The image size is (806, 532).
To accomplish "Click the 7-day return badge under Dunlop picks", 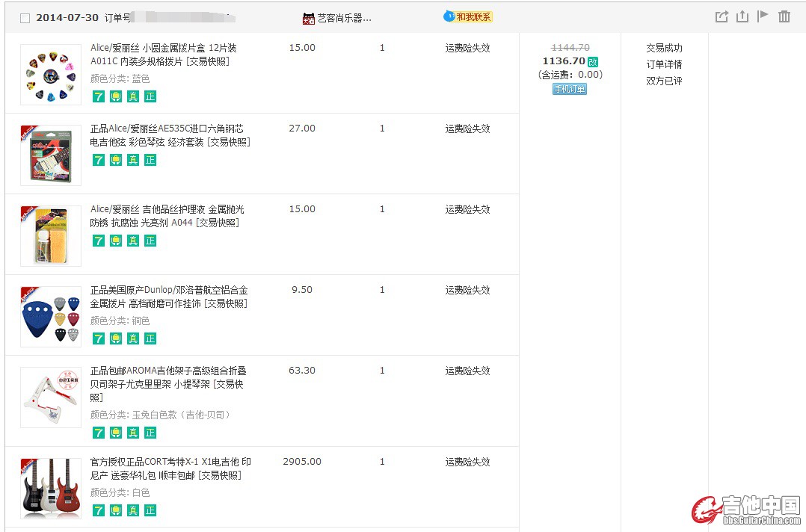I will click(x=99, y=338).
